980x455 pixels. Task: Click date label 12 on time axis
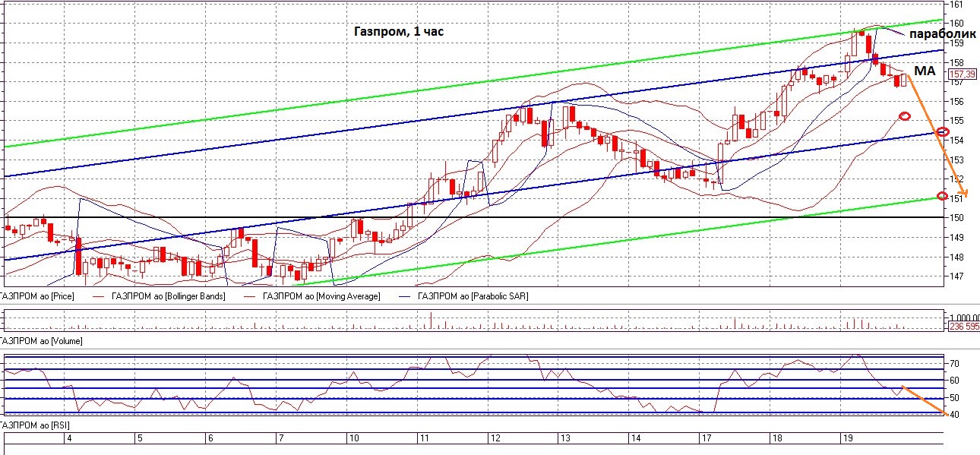(x=495, y=438)
